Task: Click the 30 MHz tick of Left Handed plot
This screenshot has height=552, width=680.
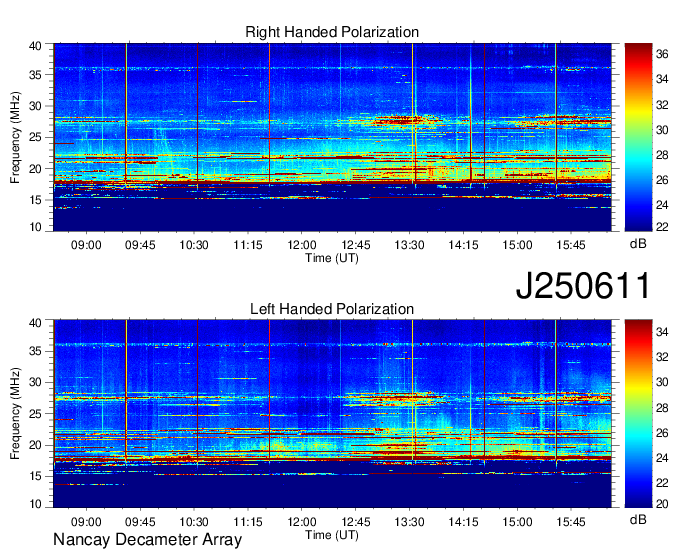Action: tap(36, 382)
